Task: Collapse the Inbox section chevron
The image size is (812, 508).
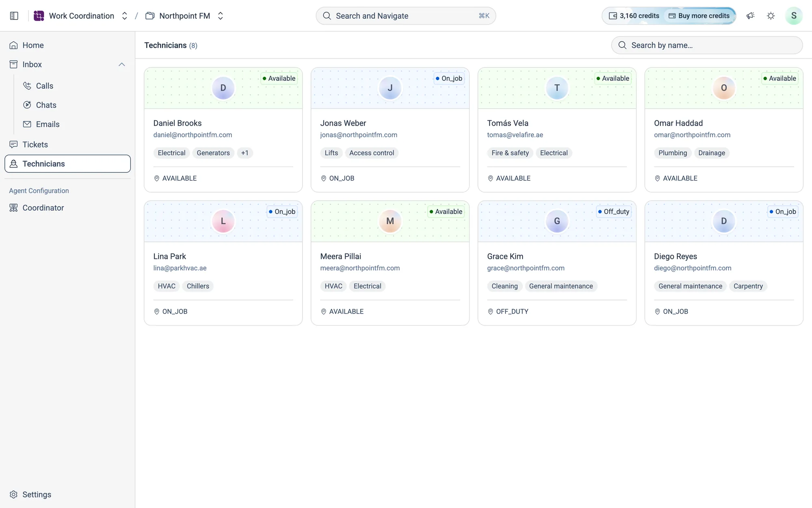Action: coord(121,65)
